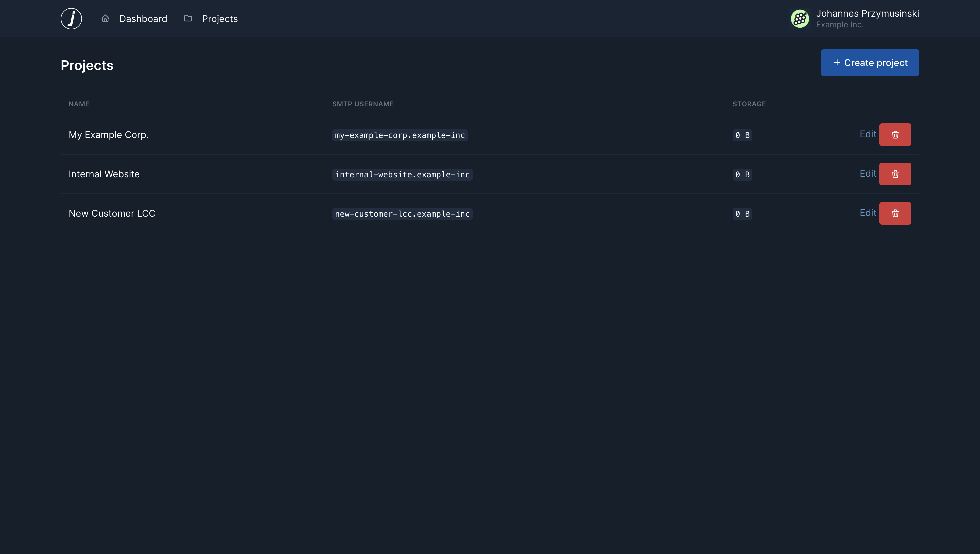Open the Dashboard breadcrumb item
980x554 pixels.
click(143, 18)
